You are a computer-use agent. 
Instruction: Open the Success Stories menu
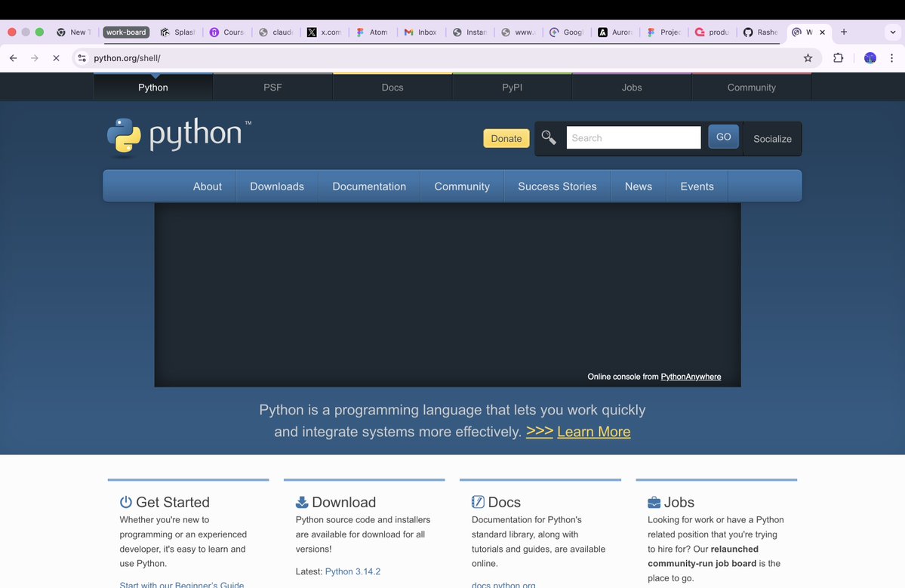tap(557, 186)
